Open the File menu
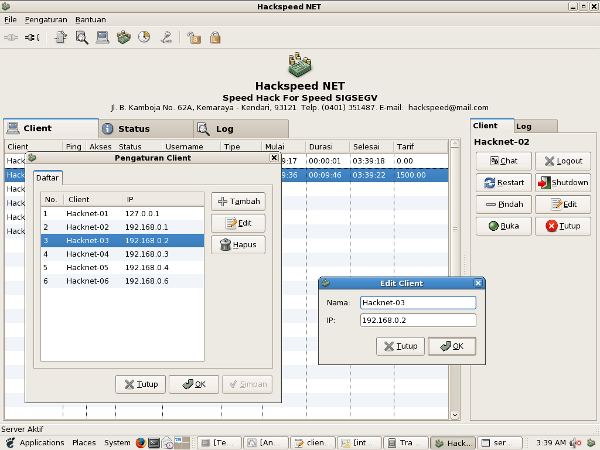 point(10,20)
